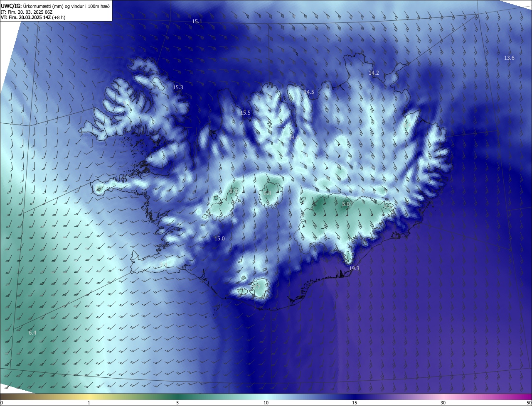
Task: Click the 13.6 value label in the northeast ocean
Action: (x=509, y=58)
